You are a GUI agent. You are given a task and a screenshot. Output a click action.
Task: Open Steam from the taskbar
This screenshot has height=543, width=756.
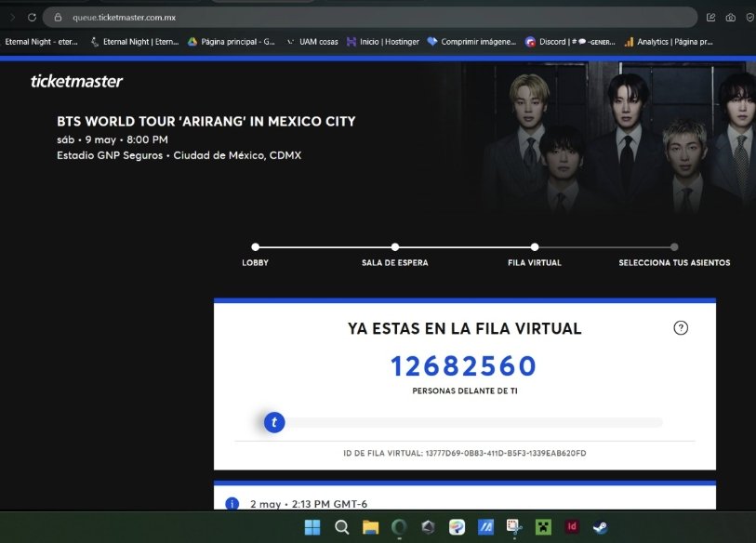click(x=601, y=527)
